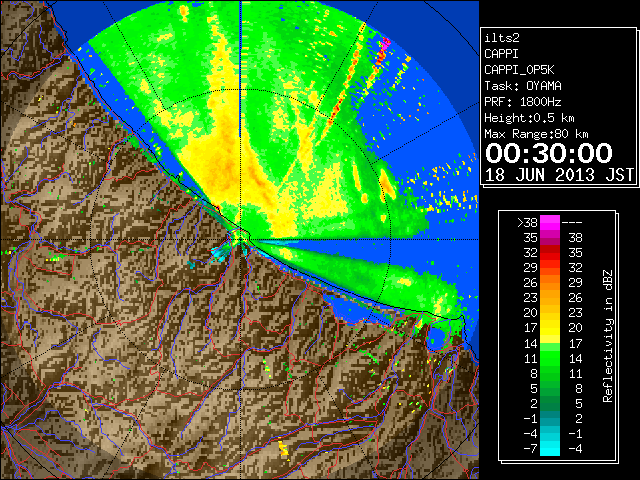Screen dimensions: 640x480
Task: Click the 'CAPPI_0P5K' product name
Action: (519, 70)
